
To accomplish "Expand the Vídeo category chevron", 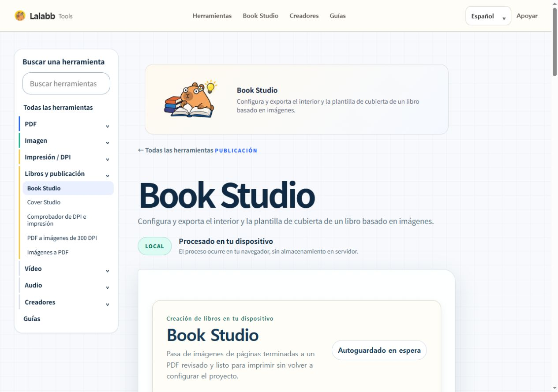I will [107, 271].
